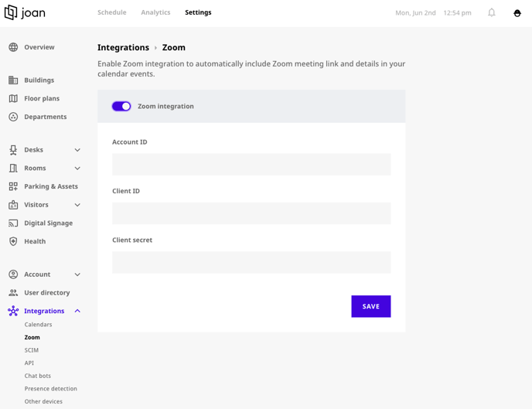532x409 pixels.
Task: Open Presence detection page
Action: 51,389
